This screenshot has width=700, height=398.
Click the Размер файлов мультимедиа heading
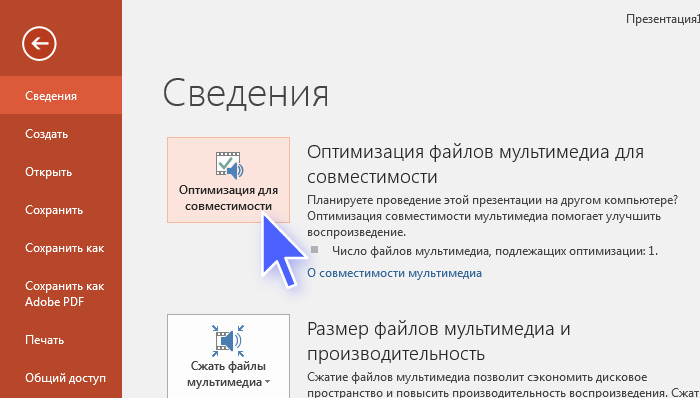[x=438, y=341]
